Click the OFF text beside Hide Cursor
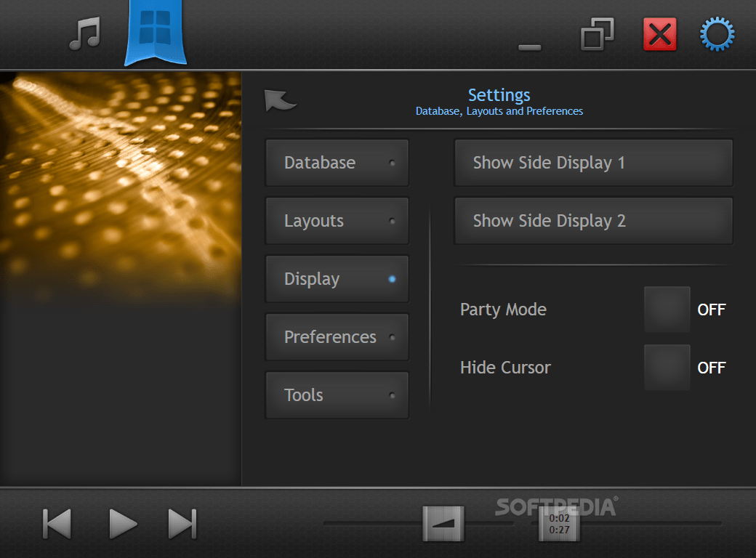The width and height of the screenshot is (756, 558). point(711,368)
